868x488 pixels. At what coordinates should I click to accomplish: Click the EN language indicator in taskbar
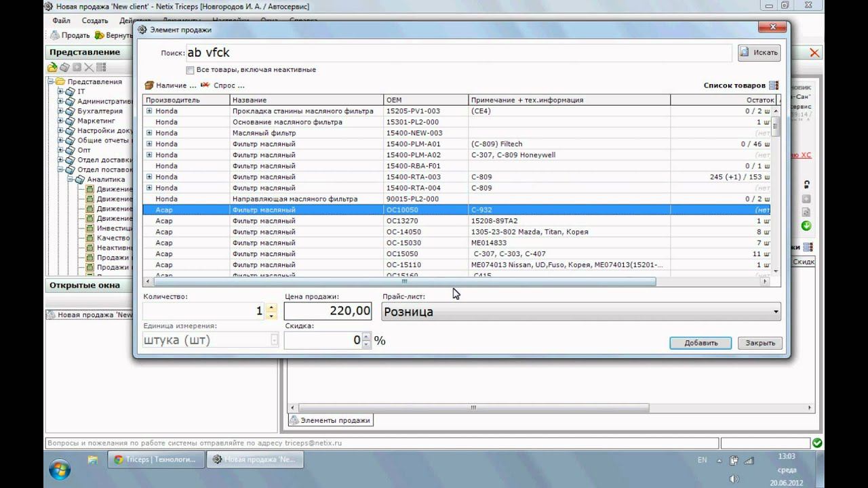(702, 460)
